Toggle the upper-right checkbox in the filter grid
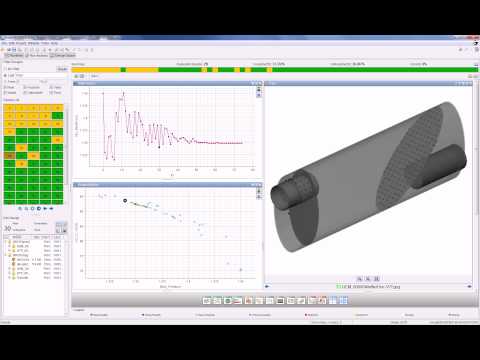The height and width of the screenshot is (360, 480). (51, 87)
